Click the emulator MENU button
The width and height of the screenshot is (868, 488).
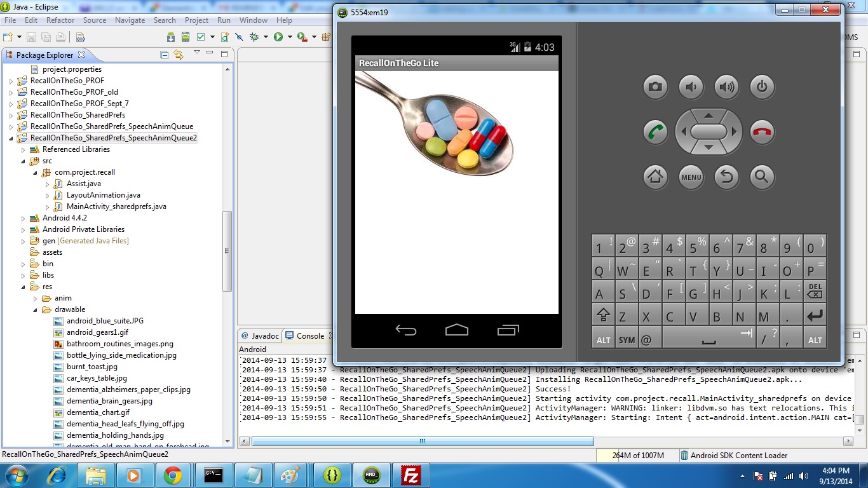(691, 177)
